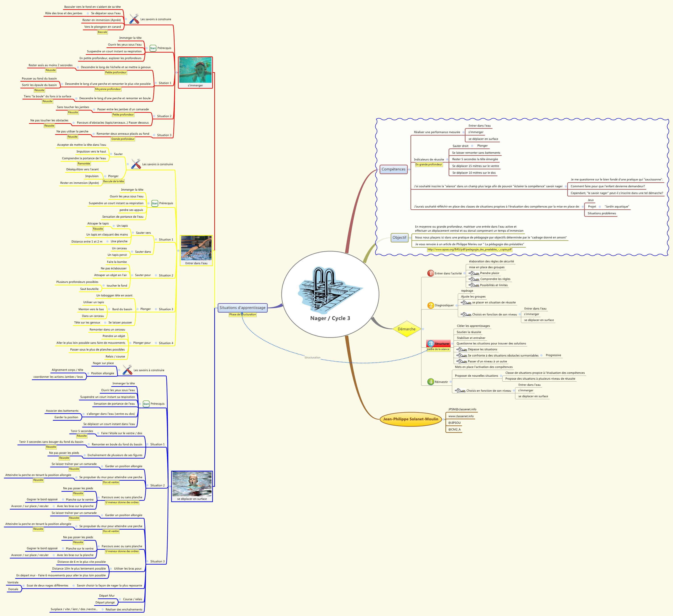Collapse the red "Situation 2" branch
This screenshot has height=616, width=673.
(x=154, y=116)
